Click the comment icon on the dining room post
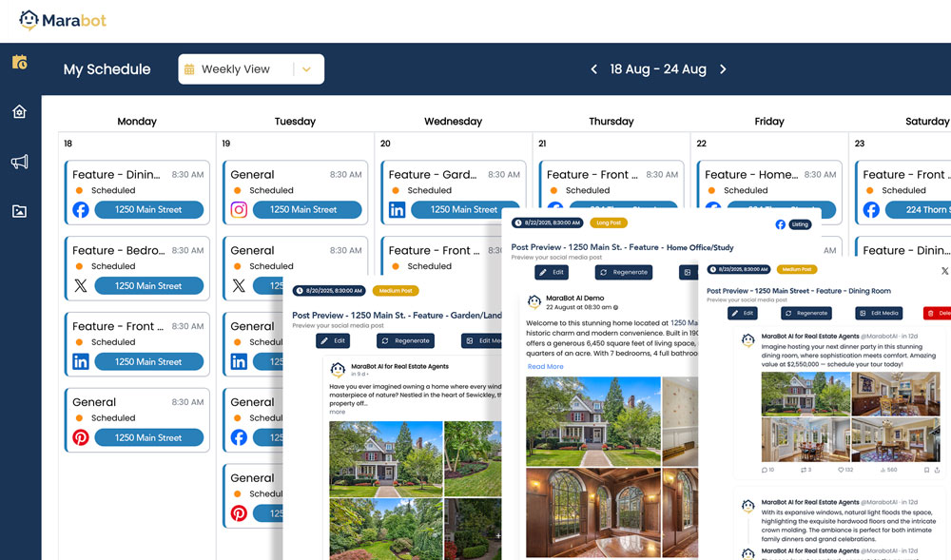The width and height of the screenshot is (951, 560). [763, 469]
